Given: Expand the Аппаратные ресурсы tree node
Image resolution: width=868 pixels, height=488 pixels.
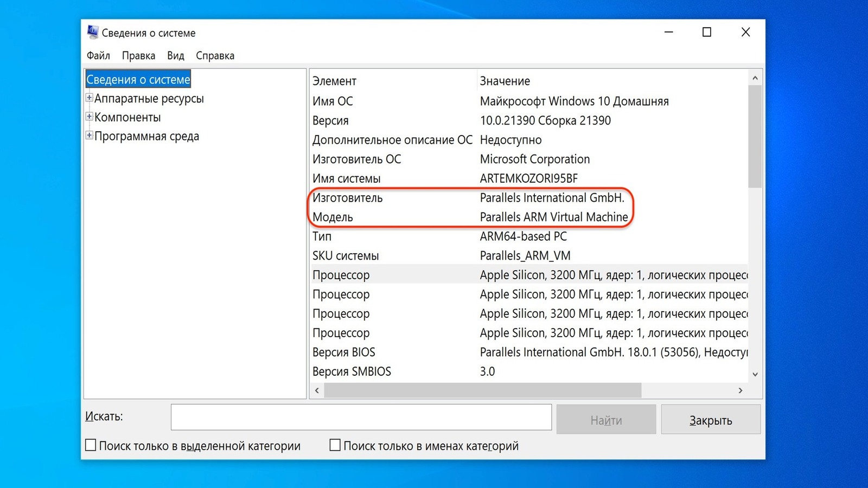Looking at the screenshot, I should pos(89,98).
